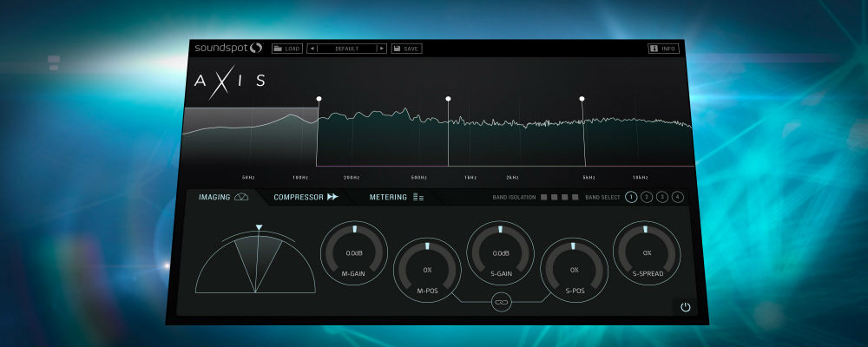Select the previous preset arrow
868x347 pixels.
[x=312, y=49]
